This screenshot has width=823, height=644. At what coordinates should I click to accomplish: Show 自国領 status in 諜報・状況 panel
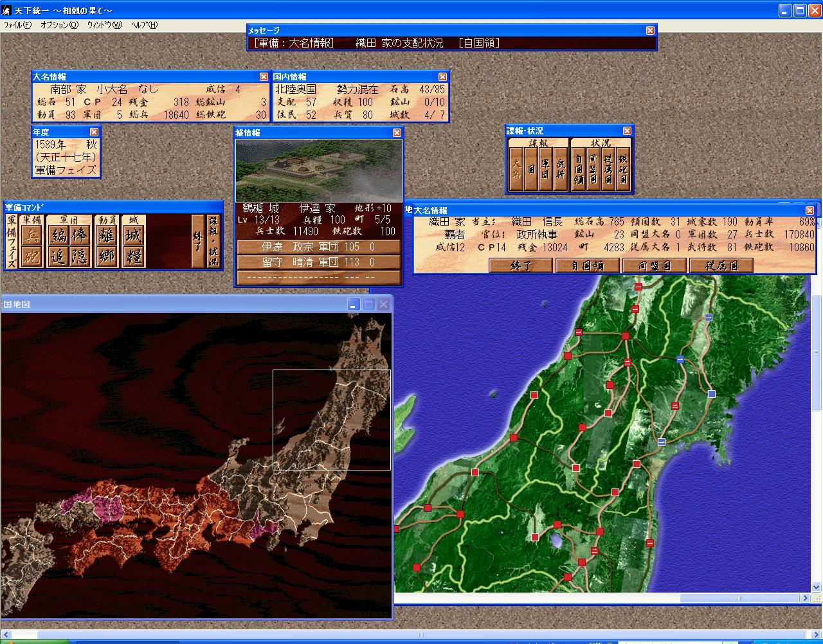coord(579,169)
